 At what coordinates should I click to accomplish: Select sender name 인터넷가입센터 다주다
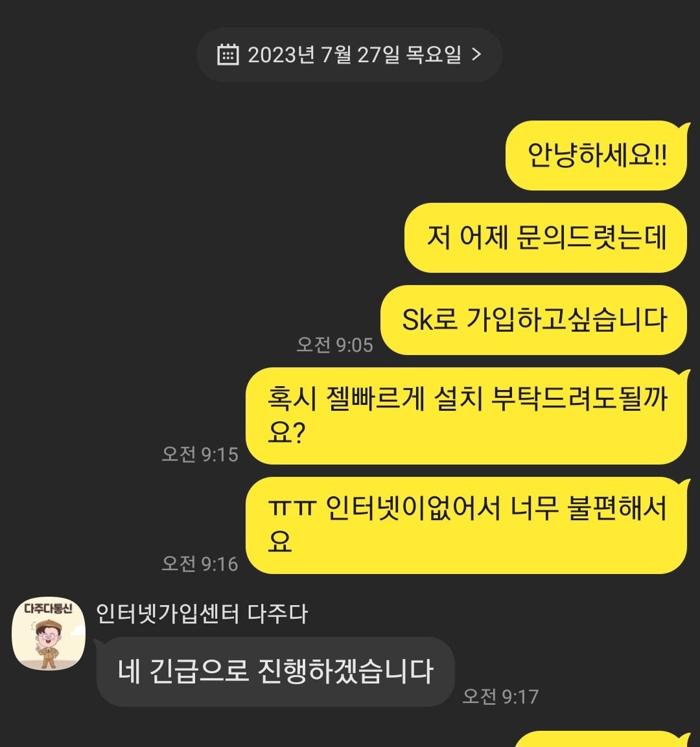(x=202, y=614)
